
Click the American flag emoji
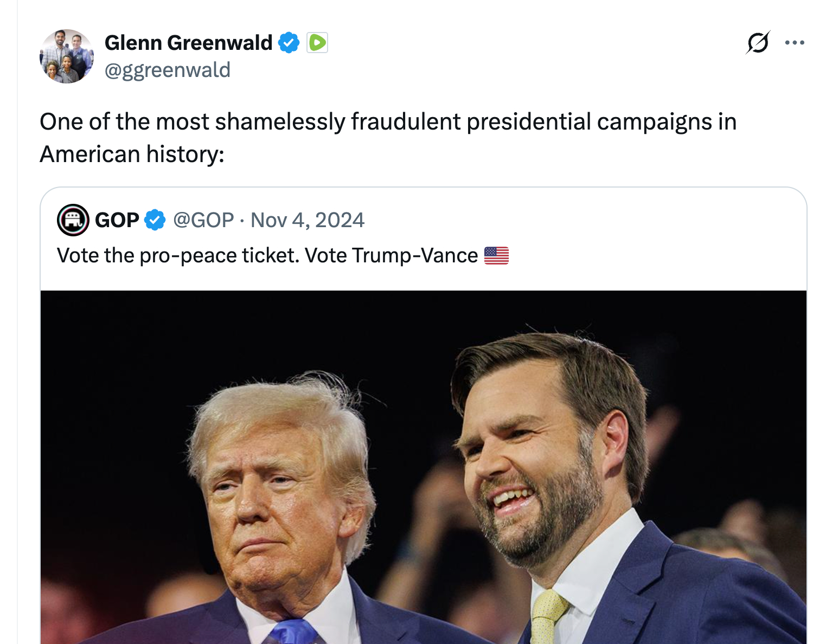(496, 255)
